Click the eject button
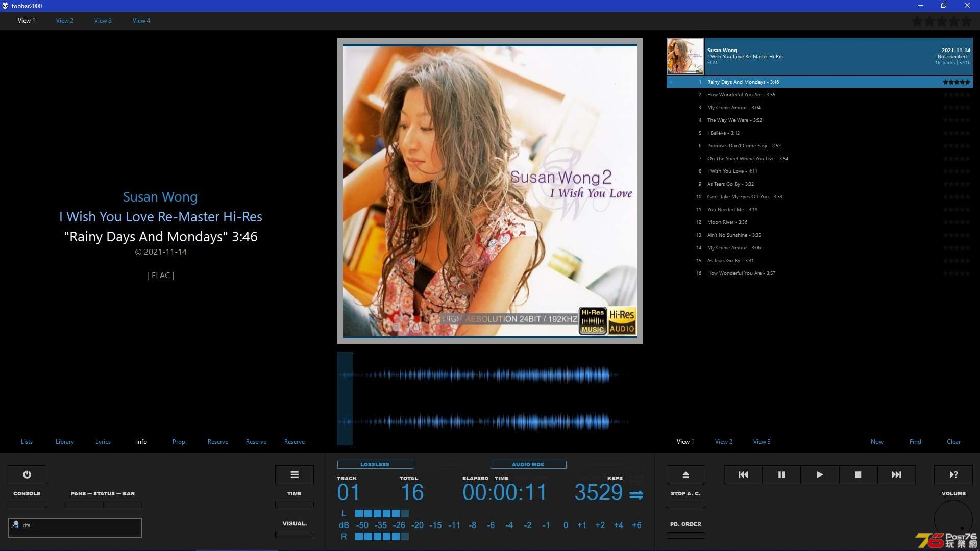 pyautogui.click(x=686, y=474)
